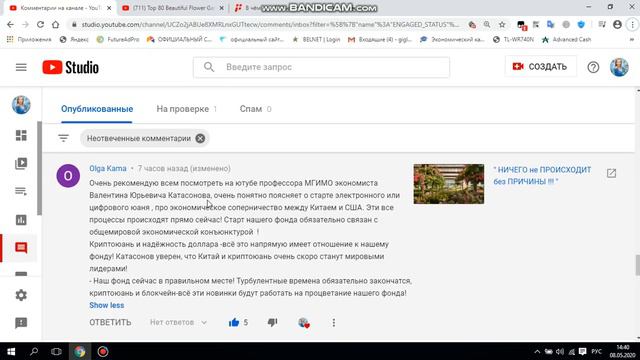The image size is (640, 360).
Task: Open the BELNET | Login bookmark
Action: pyautogui.click(x=316, y=40)
